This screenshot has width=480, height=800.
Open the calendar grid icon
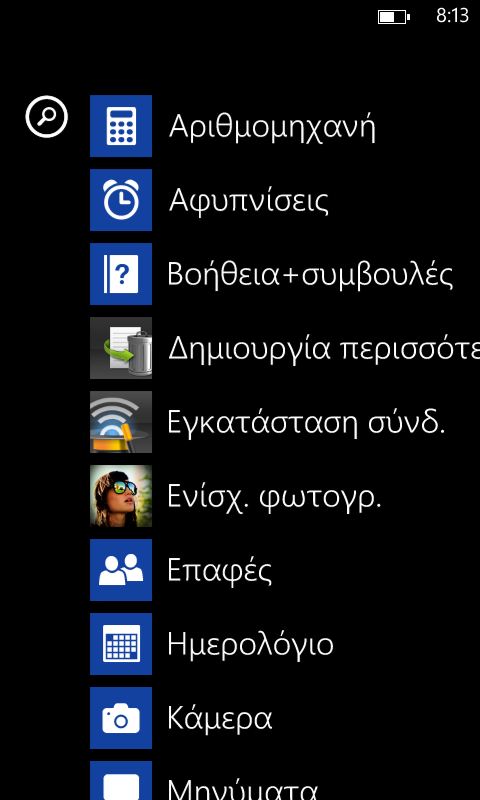click(121, 644)
